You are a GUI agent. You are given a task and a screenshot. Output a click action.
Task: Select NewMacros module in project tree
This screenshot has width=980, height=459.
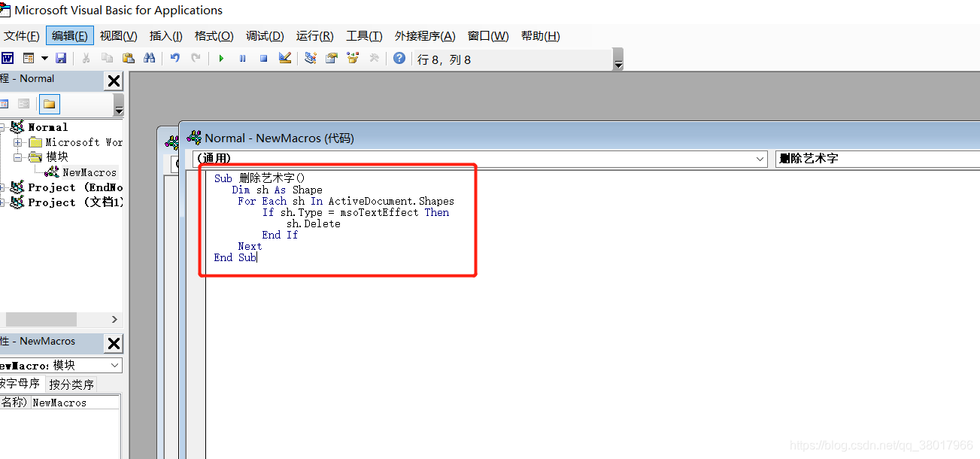point(90,172)
